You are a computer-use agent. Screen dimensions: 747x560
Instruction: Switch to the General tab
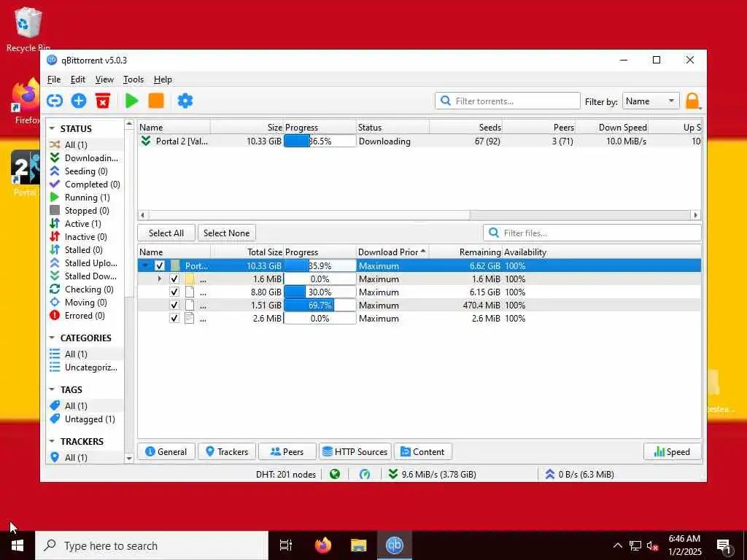(166, 451)
